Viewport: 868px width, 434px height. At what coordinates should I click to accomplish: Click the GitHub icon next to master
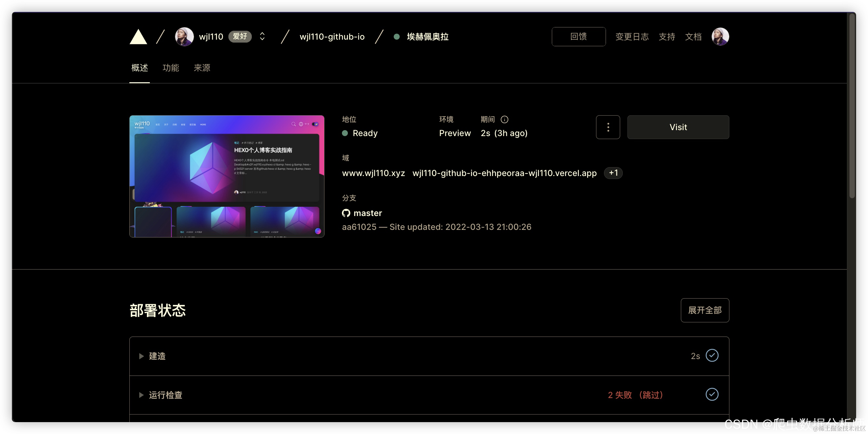tap(346, 213)
